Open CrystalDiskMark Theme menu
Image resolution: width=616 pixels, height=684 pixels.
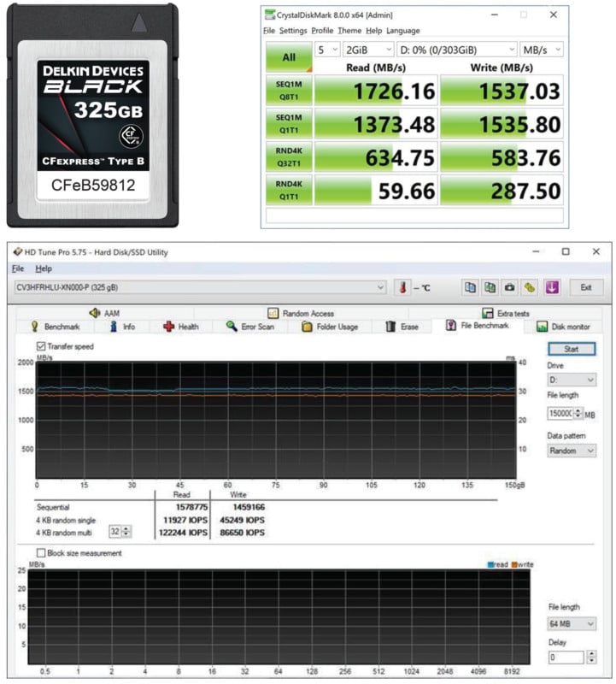point(349,31)
